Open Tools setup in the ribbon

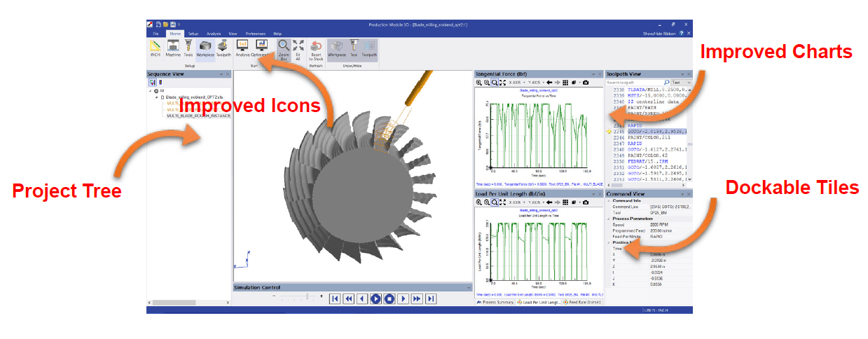coord(188,48)
